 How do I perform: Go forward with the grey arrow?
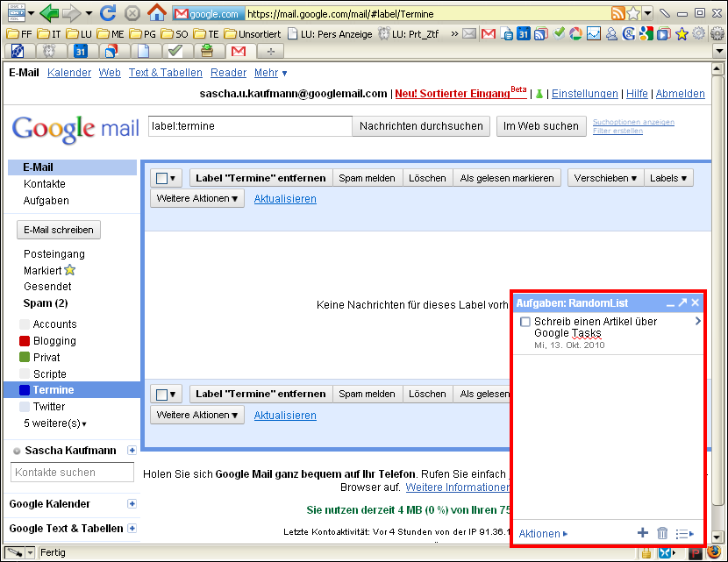point(71,13)
